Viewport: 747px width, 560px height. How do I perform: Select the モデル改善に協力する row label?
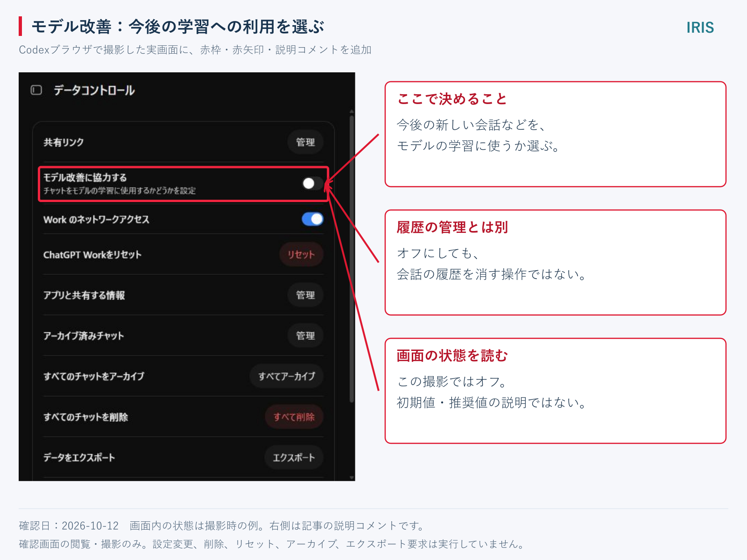tap(85, 177)
